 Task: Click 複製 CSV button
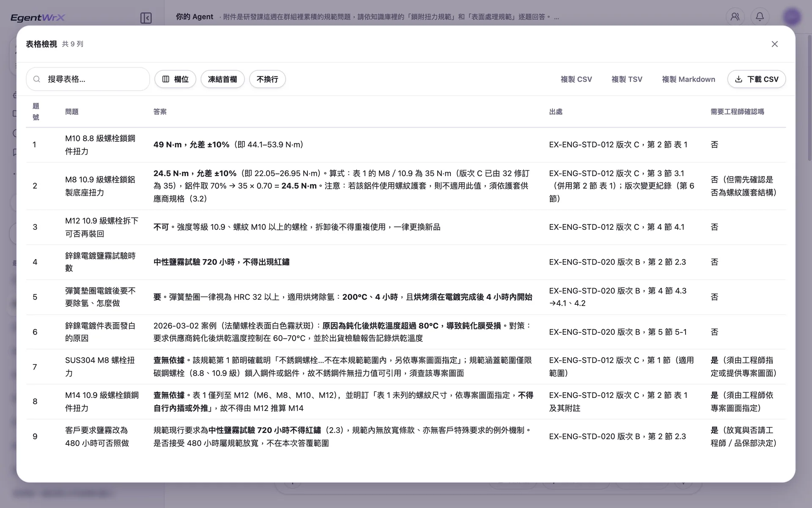576,79
